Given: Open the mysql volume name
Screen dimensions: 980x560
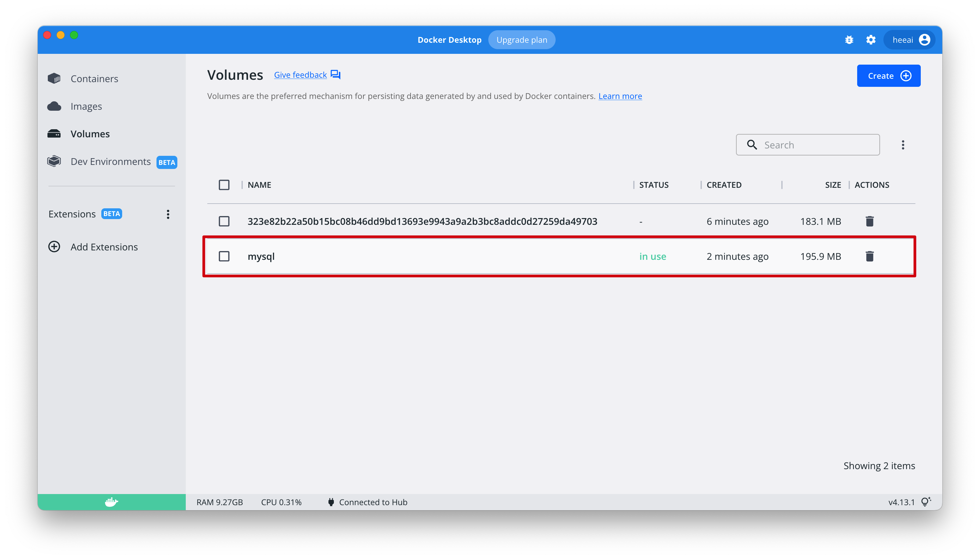Looking at the screenshot, I should (261, 256).
